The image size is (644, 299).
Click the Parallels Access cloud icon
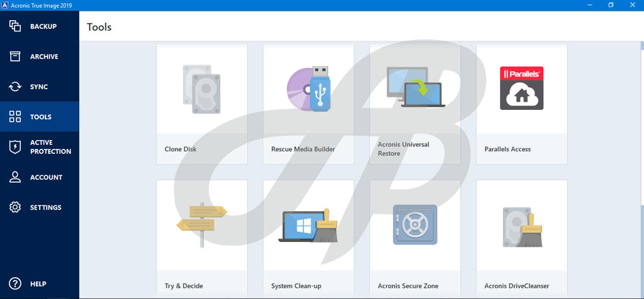[x=521, y=88]
